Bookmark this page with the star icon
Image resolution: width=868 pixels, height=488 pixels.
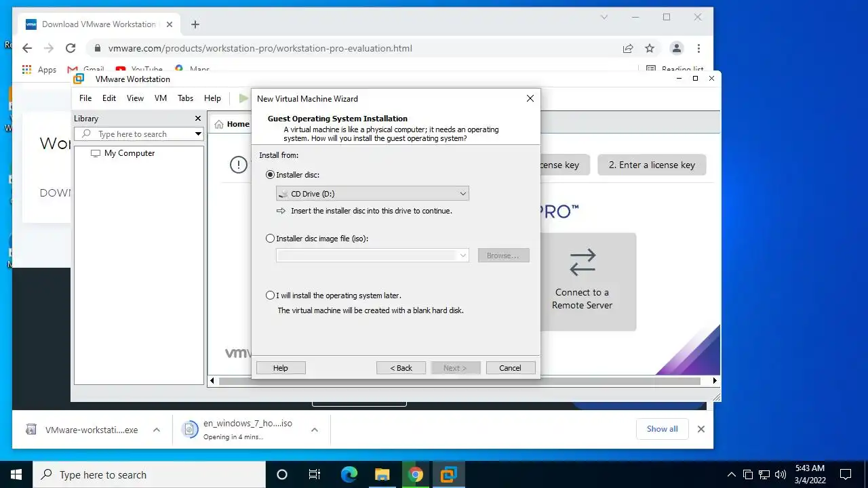point(650,48)
